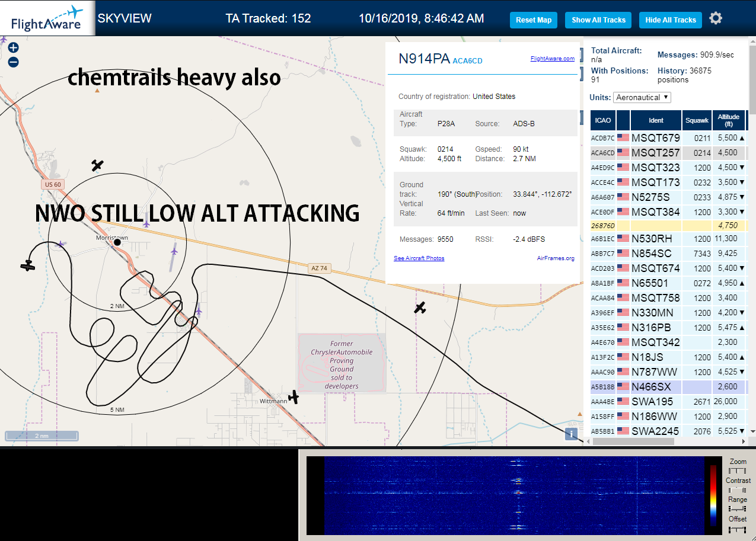Sort by the flag column header
The height and width of the screenshot is (541, 756).
pyautogui.click(x=623, y=120)
